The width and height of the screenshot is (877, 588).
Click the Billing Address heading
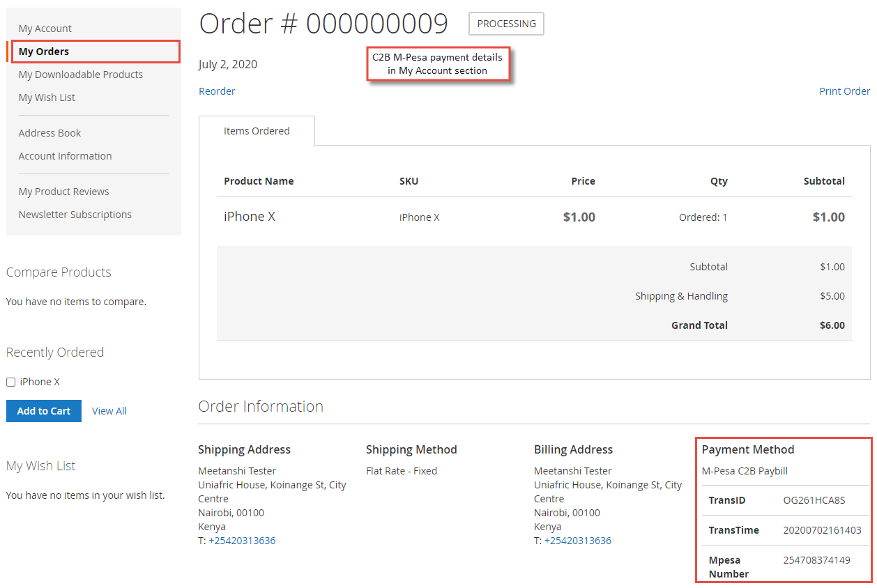click(573, 450)
